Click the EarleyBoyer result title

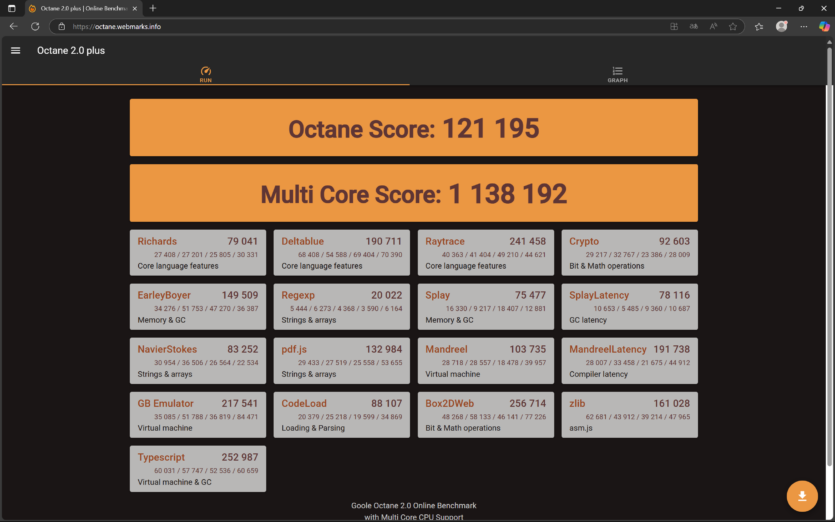[x=164, y=295]
